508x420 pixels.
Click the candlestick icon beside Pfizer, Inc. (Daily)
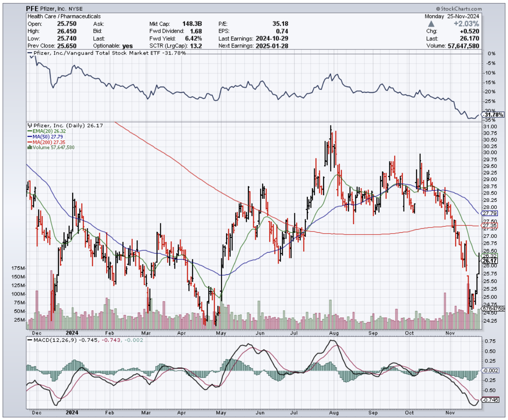tap(29, 125)
